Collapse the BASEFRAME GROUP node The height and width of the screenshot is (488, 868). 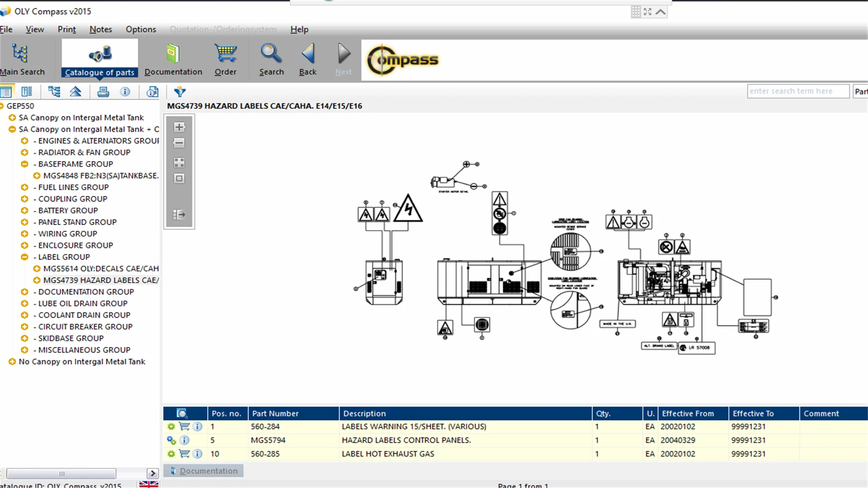coord(24,164)
